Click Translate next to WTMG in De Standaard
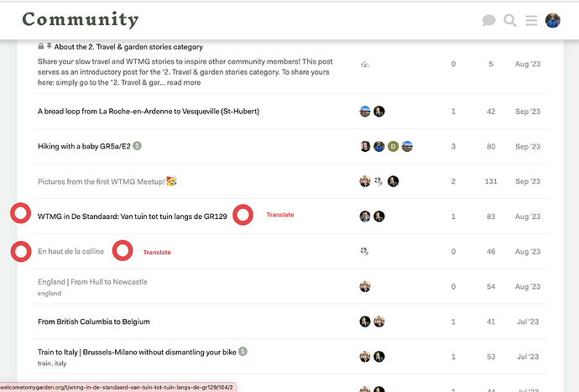The height and width of the screenshot is (392, 579). [x=280, y=215]
